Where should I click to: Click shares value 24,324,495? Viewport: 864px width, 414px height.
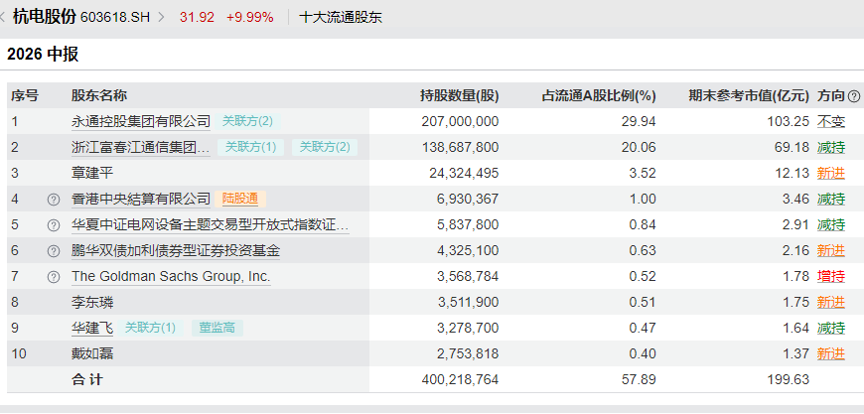[x=464, y=174]
